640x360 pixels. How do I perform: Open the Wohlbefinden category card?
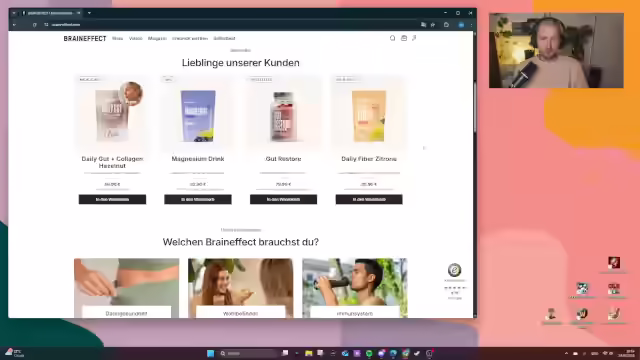point(240,288)
